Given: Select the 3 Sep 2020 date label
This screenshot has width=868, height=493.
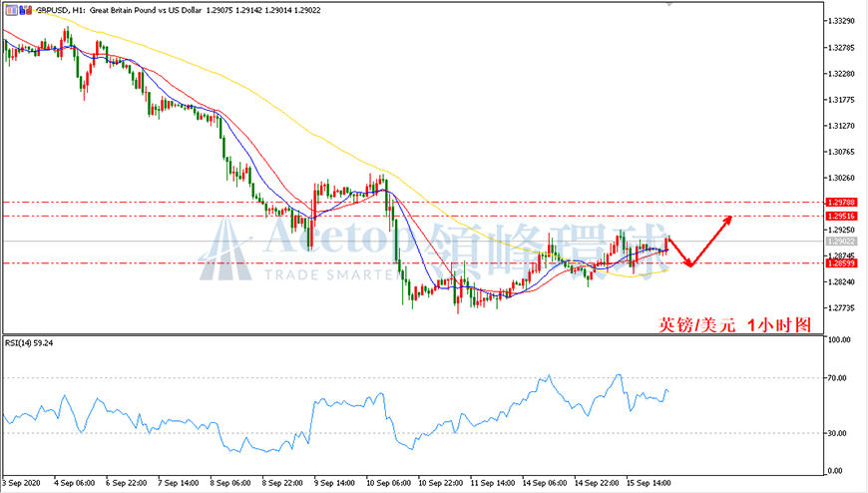Looking at the screenshot, I should (22, 483).
